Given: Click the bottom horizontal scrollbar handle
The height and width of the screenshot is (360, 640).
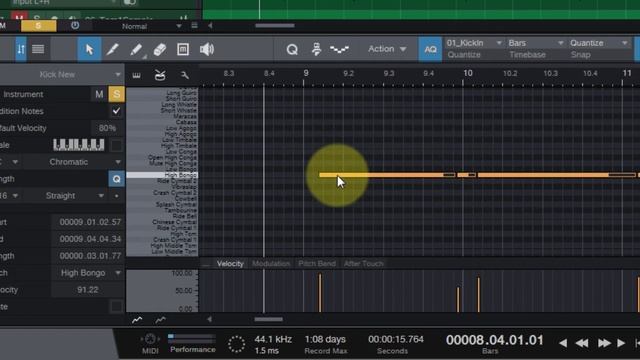Looking at the screenshot, I should pyautogui.click(x=269, y=319).
